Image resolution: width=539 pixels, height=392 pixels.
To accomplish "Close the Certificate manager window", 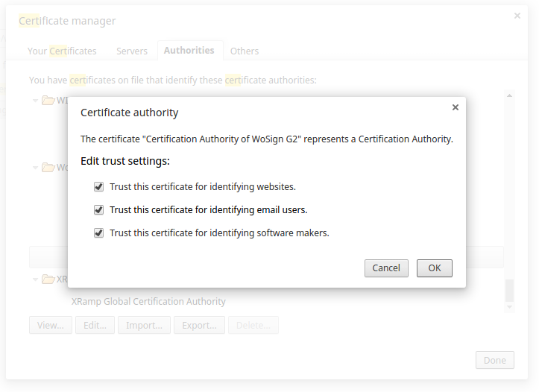I will pos(517,16).
